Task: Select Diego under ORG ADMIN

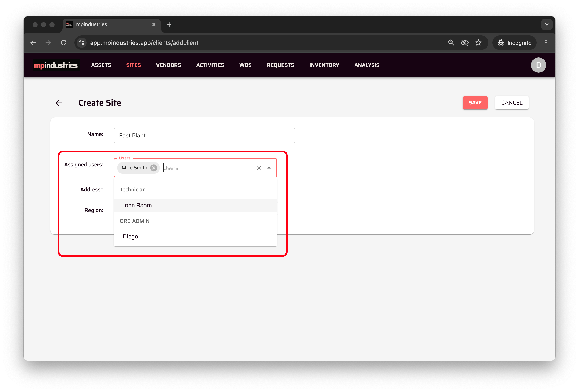Action: (x=130, y=237)
